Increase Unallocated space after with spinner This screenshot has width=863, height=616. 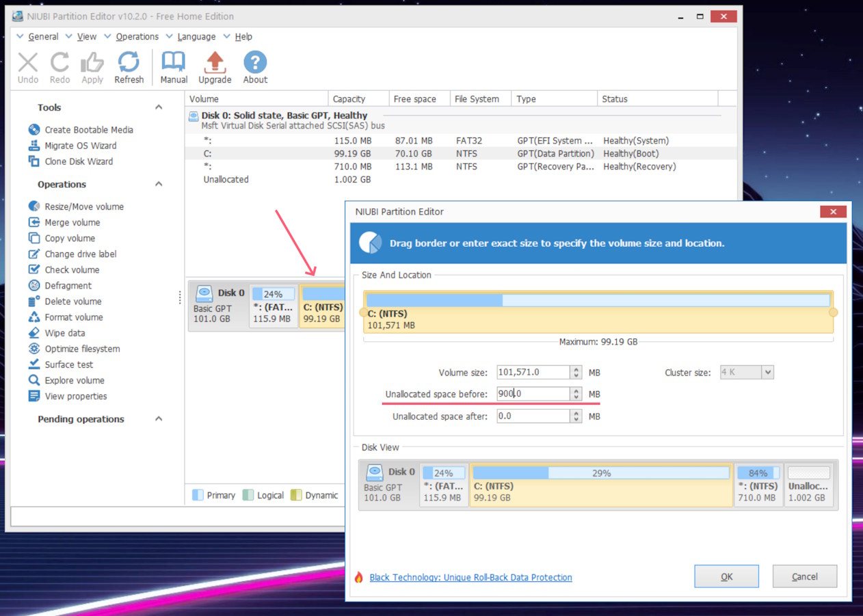[x=576, y=413]
